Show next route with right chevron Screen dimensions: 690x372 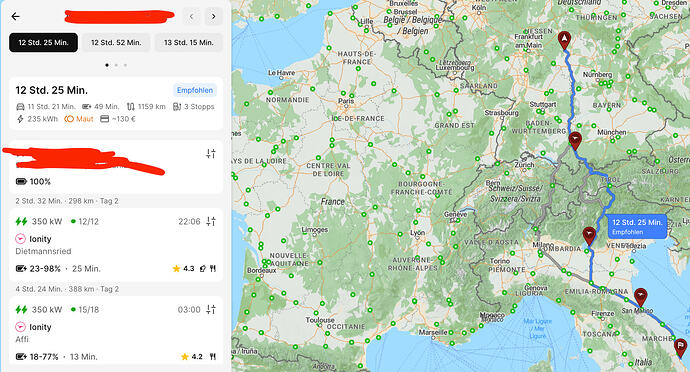point(213,17)
